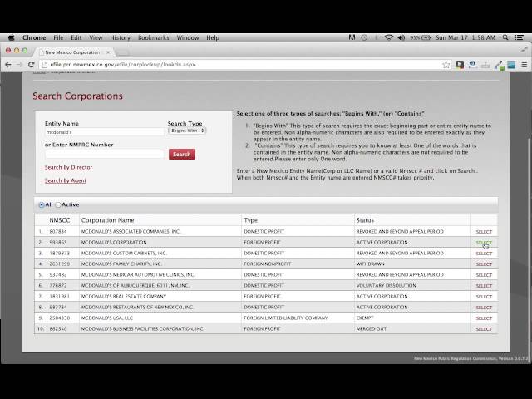Image resolution: width=532 pixels, height=399 pixels.
Task: Click the Time Machine clock icon
Action: 364,37
